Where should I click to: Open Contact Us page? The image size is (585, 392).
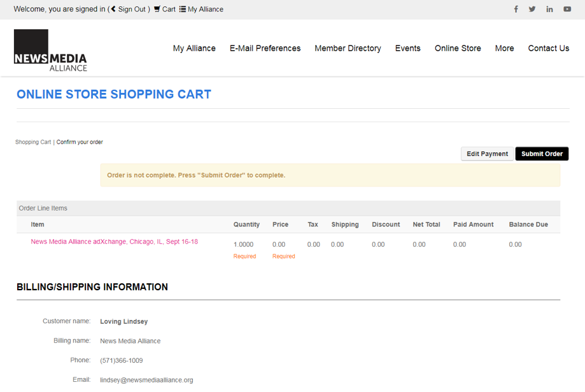tap(549, 48)
